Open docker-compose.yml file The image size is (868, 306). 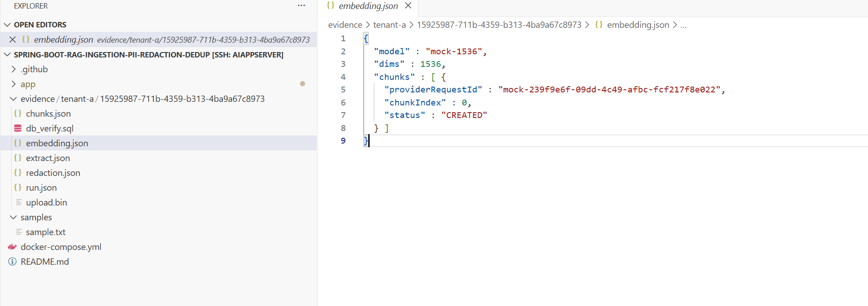[61, 247]
